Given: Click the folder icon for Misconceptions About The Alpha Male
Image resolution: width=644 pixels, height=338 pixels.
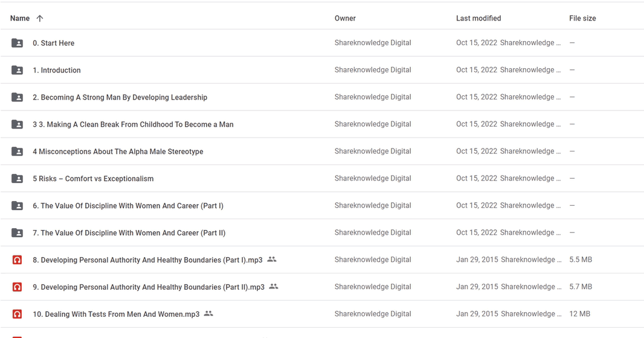Looking at the screenshot, I should [x=17, y=151].
